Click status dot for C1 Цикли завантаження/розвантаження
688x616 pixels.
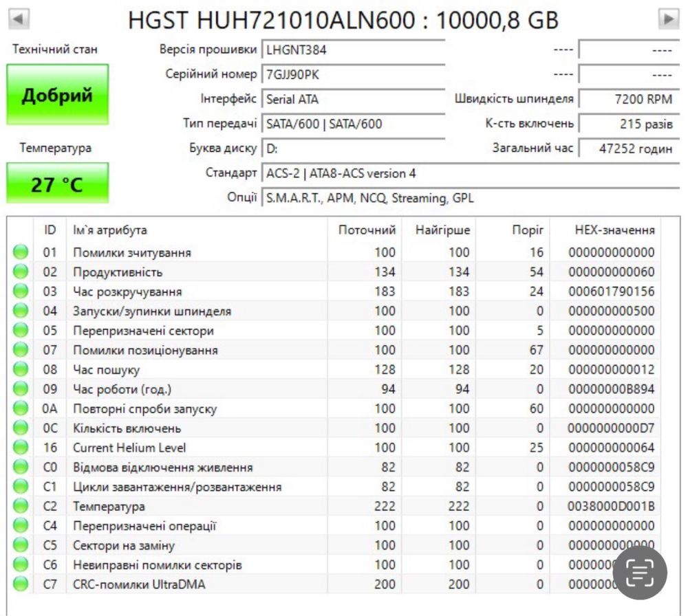(x=21, y=486)
